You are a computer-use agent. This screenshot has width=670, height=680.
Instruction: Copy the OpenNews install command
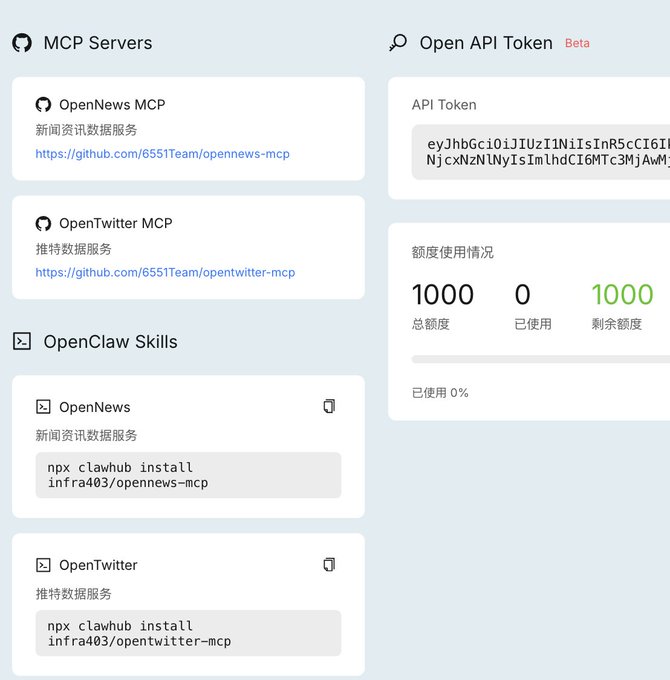pyautogui.click(x=329, y=406)
